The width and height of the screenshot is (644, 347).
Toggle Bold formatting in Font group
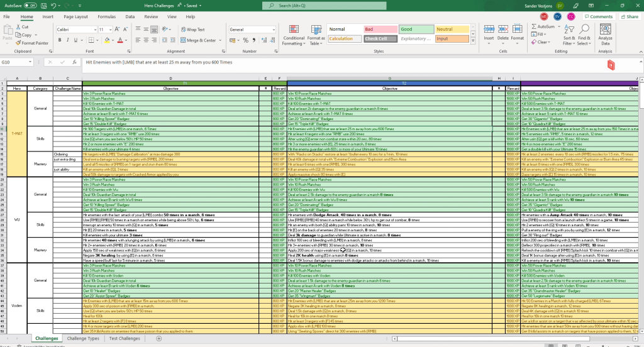[x=58, y=39]
